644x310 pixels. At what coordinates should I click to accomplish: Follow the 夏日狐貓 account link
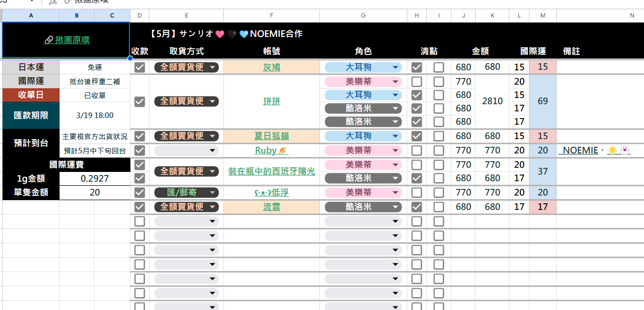272,136
